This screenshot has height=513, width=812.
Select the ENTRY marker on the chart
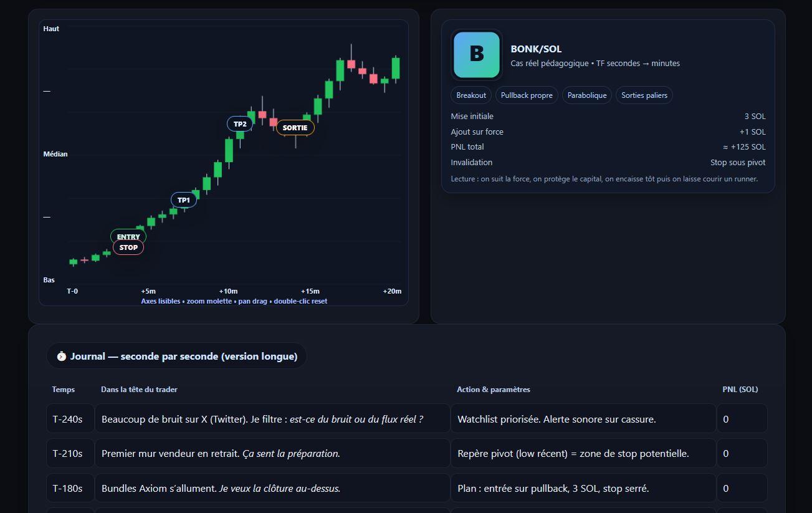[x=128, y=237]
